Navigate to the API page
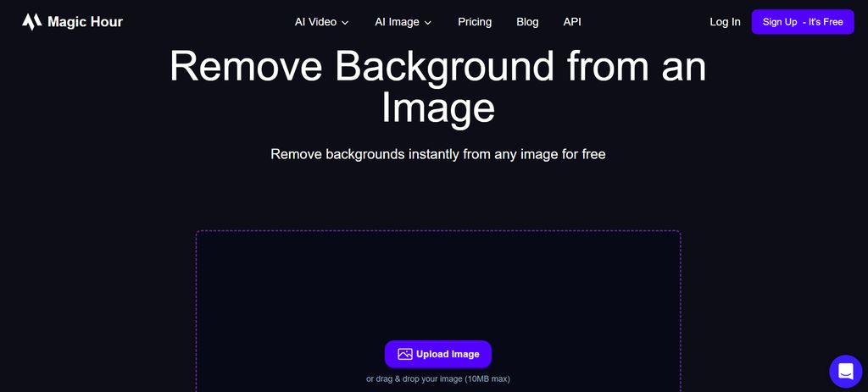The height and width of the screenshot is (392, 868). coord(572,22)
